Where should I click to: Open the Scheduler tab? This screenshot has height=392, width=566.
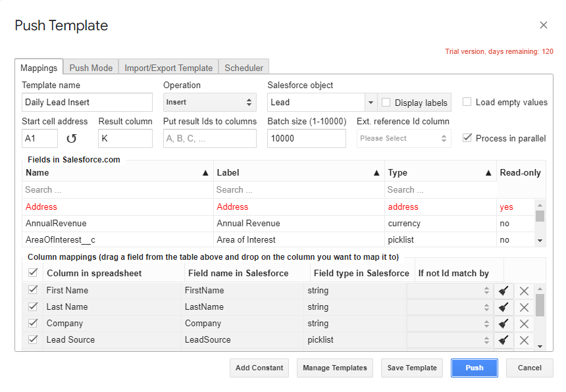tap(244, 68)
